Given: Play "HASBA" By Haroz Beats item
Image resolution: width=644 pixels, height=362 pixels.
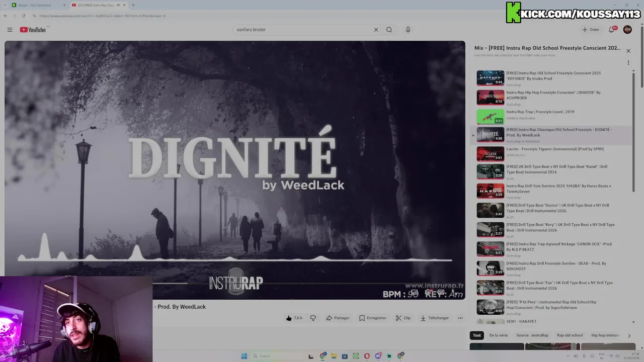Looking at the screenshot, I should (551, 191).
